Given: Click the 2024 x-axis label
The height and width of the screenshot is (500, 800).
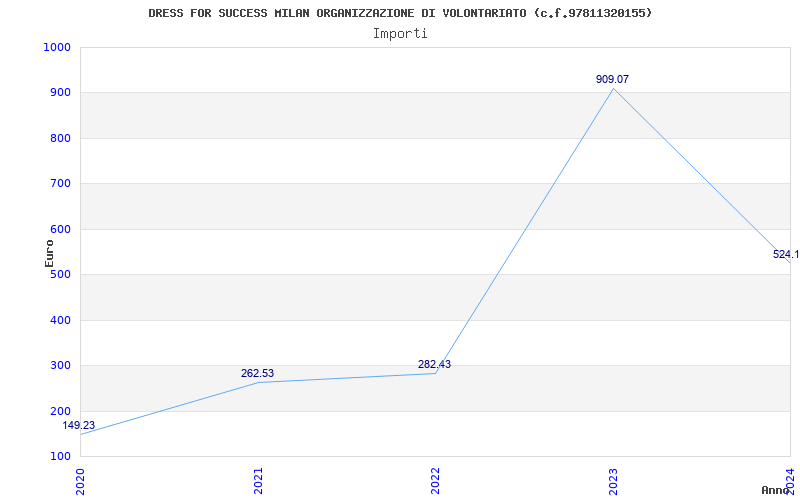Looking at the screenshot, I should pos(790,481).
